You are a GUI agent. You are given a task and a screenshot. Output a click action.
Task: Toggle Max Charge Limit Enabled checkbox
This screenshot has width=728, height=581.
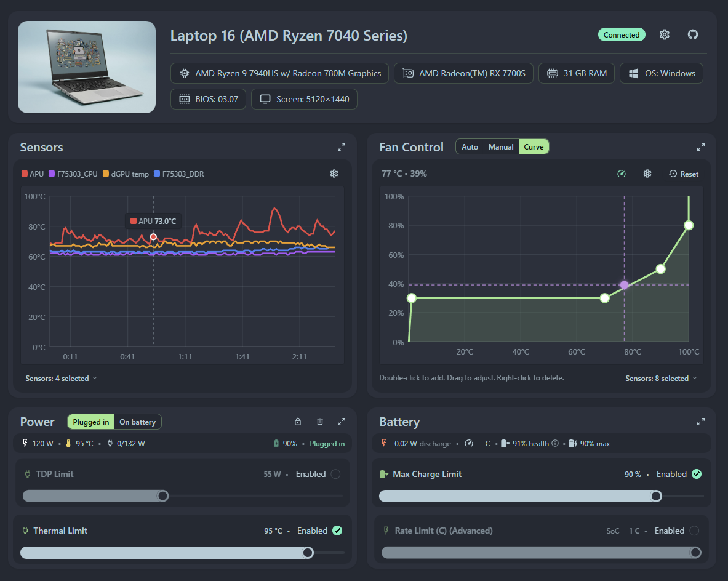click(697, 474)
